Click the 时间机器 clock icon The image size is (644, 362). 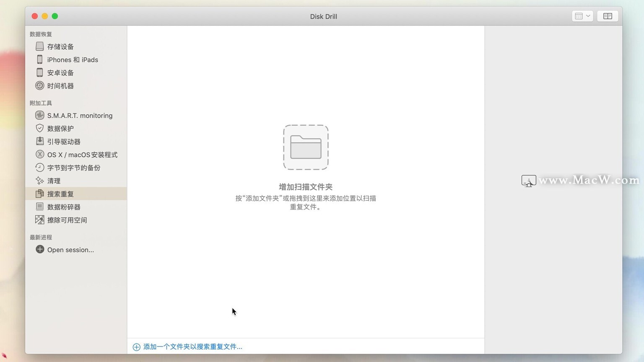[x=39, y=85]
